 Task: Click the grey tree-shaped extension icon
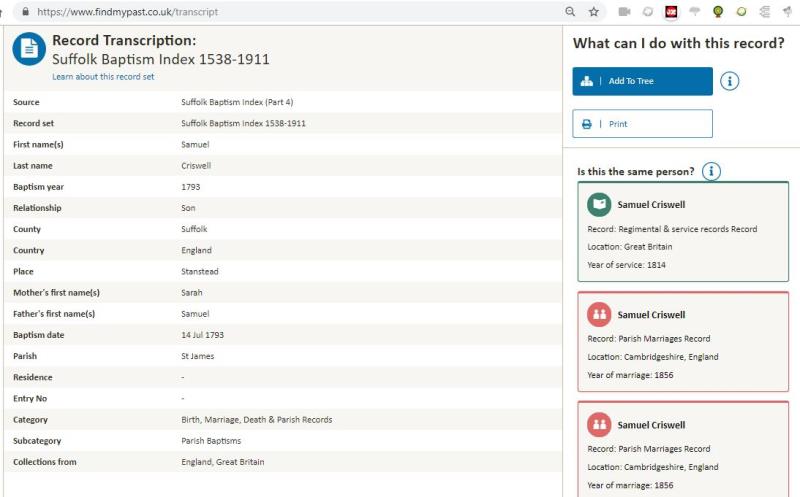[694, 11]
